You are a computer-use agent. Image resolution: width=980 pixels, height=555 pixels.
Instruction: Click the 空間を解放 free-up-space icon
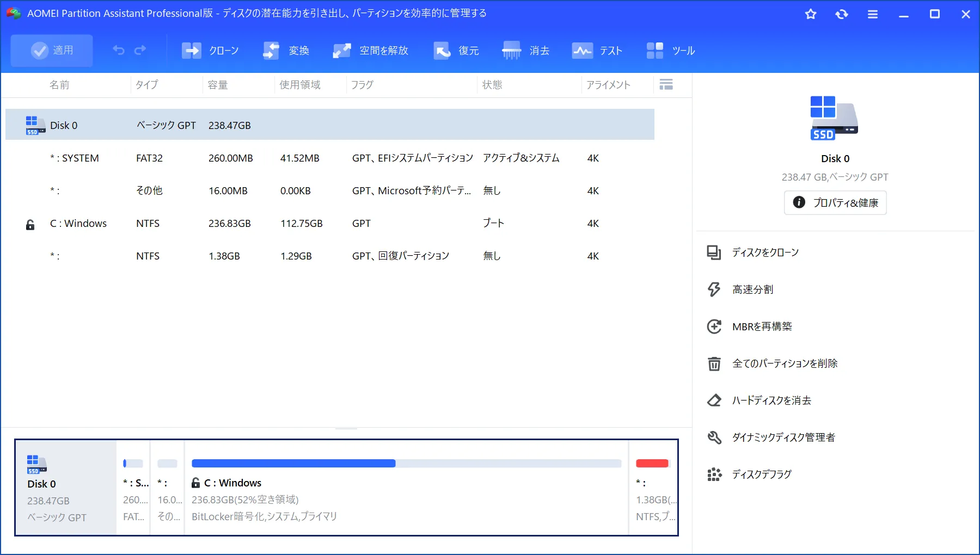[342, 51]
